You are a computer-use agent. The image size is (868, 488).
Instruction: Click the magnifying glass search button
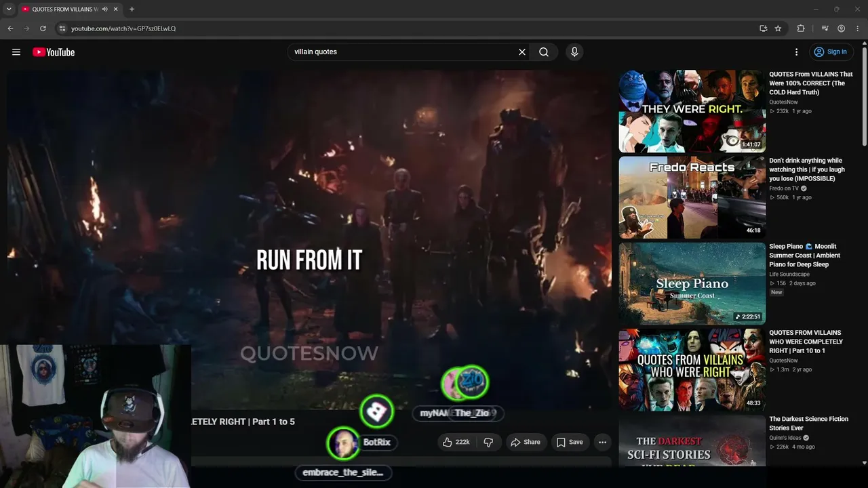point(544,52)
